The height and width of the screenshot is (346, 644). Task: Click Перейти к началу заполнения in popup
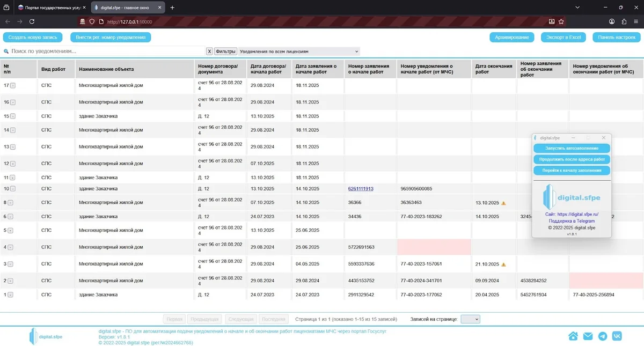click(x=572, y=171)
